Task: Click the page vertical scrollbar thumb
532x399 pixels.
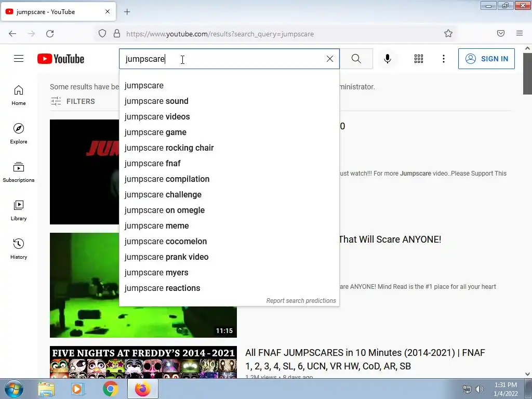Action: (527, 73)
